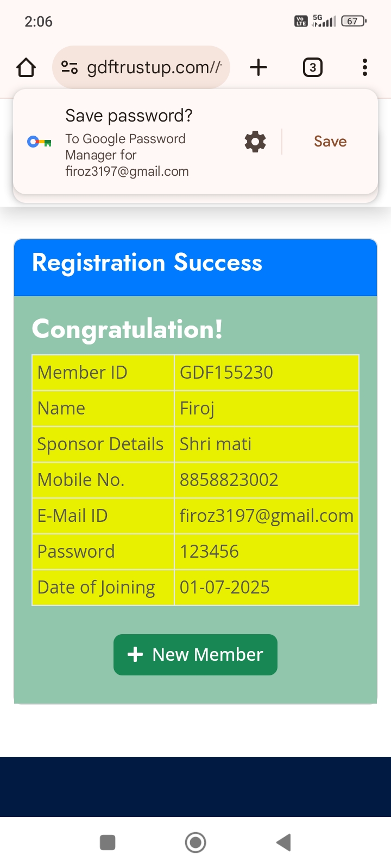Viewport: 391px width, 868px height.
Task: Tap the password value 123456
Action: (209, 552)
